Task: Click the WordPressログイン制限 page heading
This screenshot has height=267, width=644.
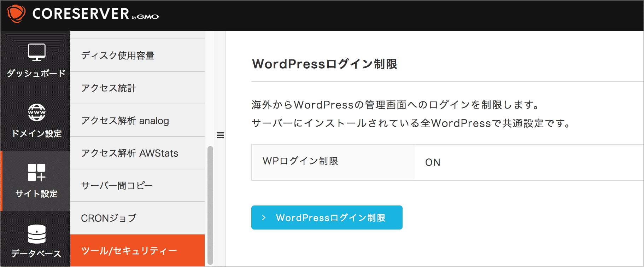Action: coord(324,64)
